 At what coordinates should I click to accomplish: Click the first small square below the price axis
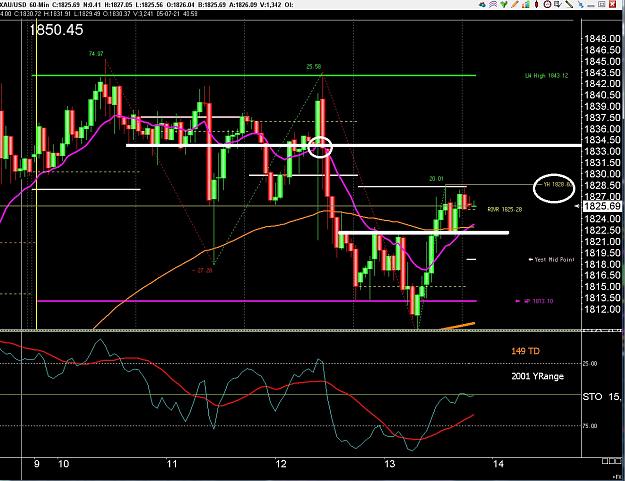[x=605, y=461]
